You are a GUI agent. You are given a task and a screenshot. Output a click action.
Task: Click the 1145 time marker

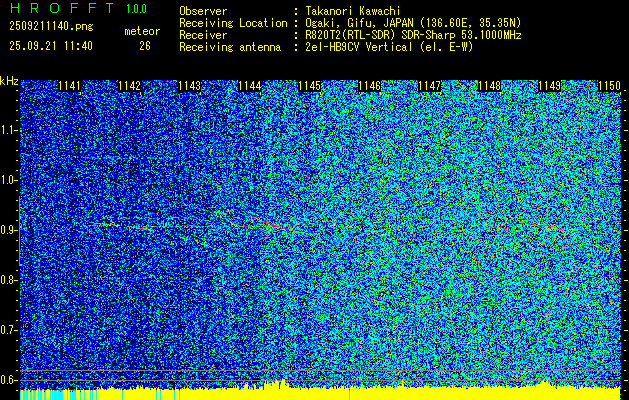click(x=310, y=86)
